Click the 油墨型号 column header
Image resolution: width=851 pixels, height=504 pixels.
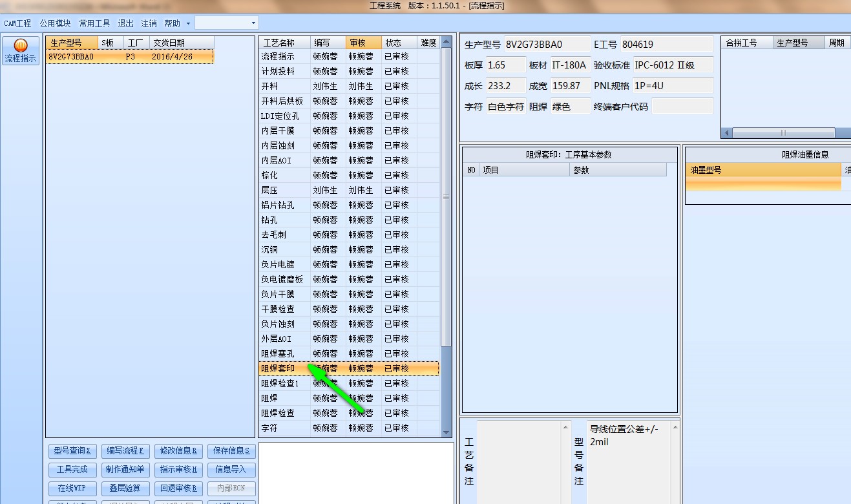[x=763, y=170]
